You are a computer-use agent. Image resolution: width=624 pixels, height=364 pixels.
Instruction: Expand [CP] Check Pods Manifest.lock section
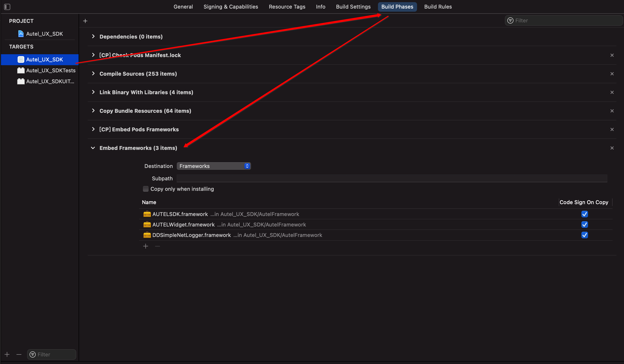(93, 55)
